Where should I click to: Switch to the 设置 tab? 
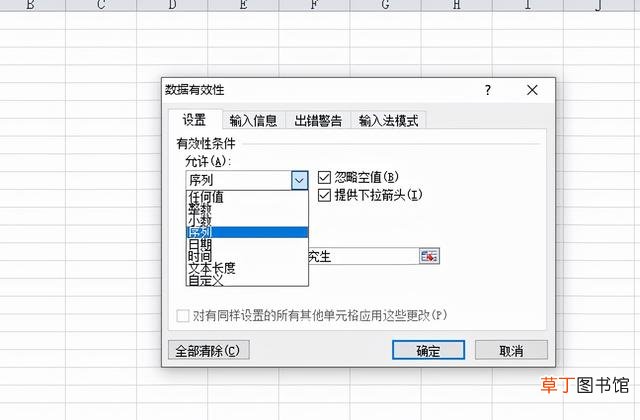194,120
